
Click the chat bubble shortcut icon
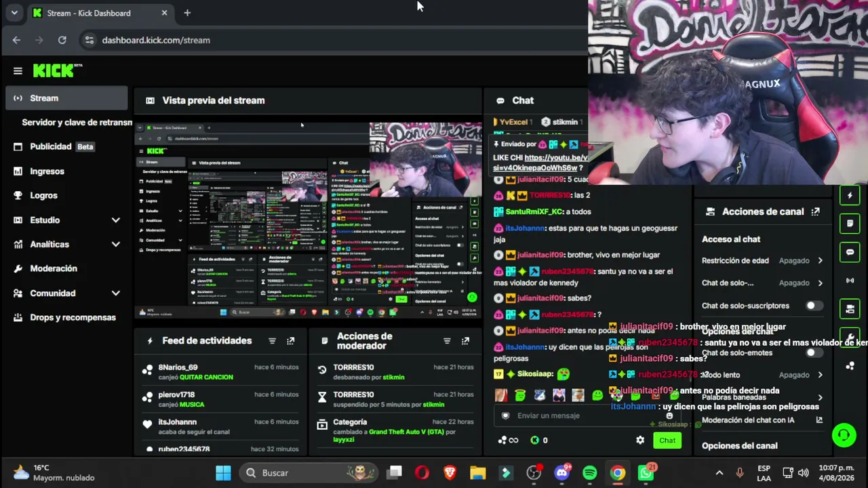pos(850,252)
